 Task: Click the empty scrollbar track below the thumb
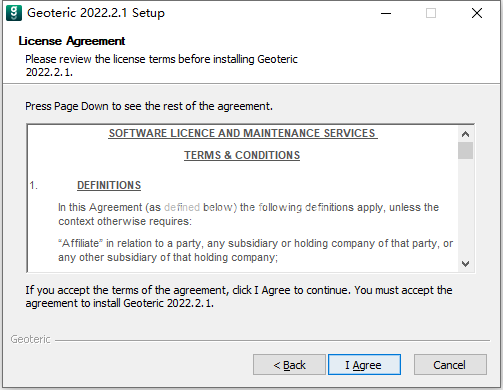[x=465, y=208]
